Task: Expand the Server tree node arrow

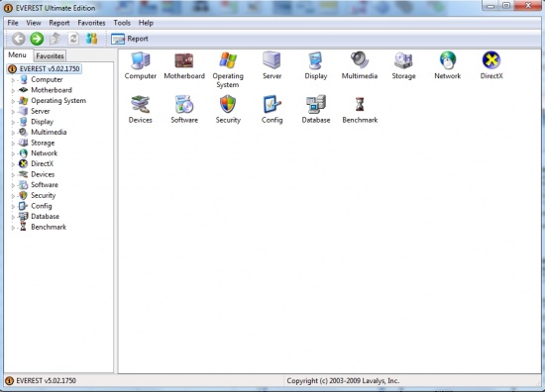Action: point(13,112)
